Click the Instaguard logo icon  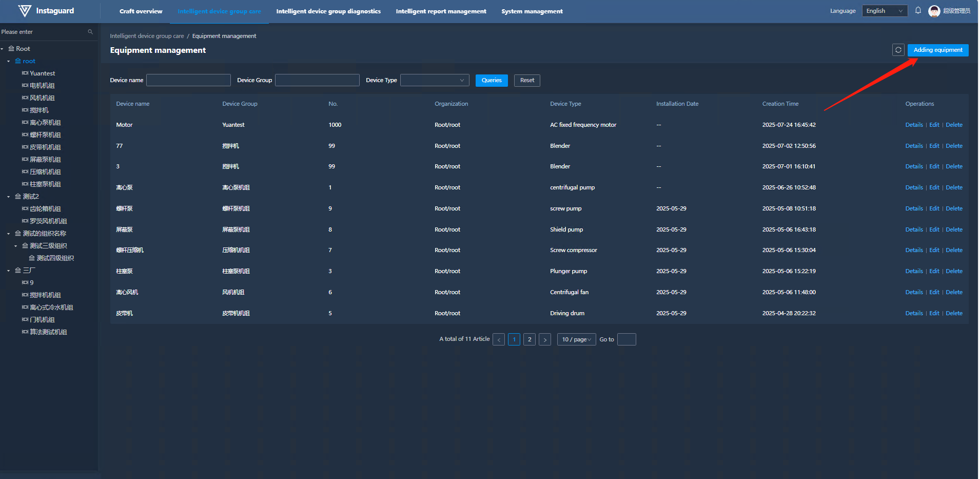(x=24, y=11)
